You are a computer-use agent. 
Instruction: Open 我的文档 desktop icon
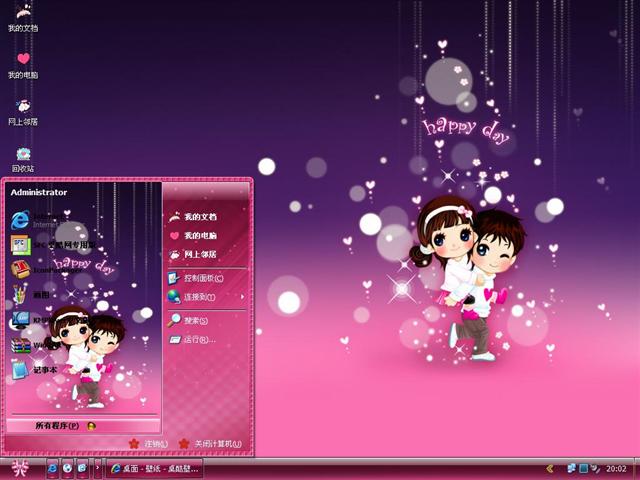(x=23, y=18)
